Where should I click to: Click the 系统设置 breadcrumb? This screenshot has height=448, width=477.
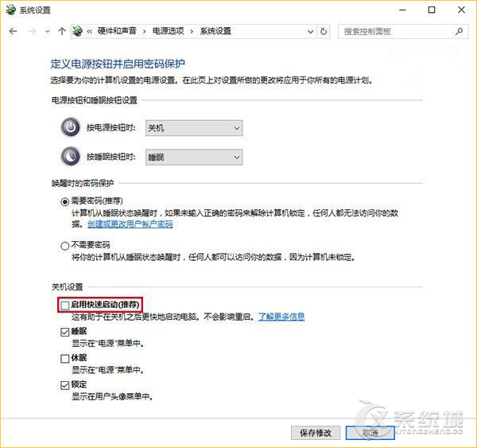click(x=215, y=31)
